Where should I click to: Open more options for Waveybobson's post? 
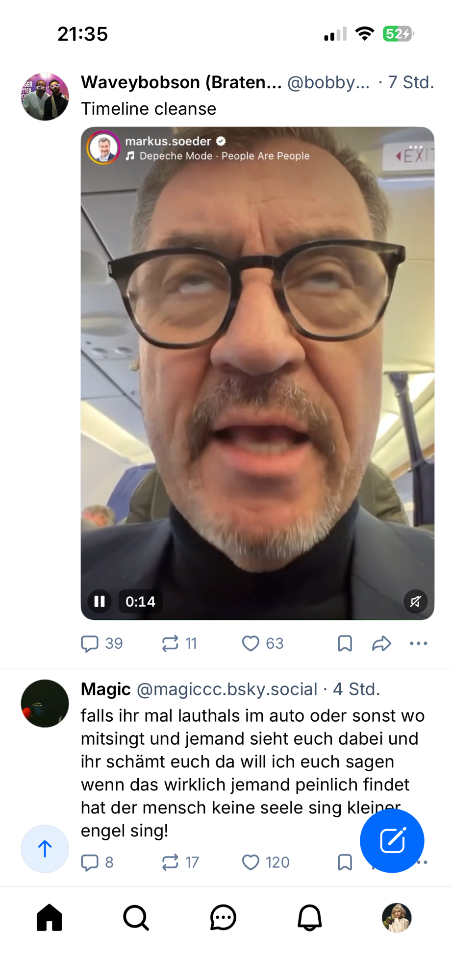[x=419, y=643]
